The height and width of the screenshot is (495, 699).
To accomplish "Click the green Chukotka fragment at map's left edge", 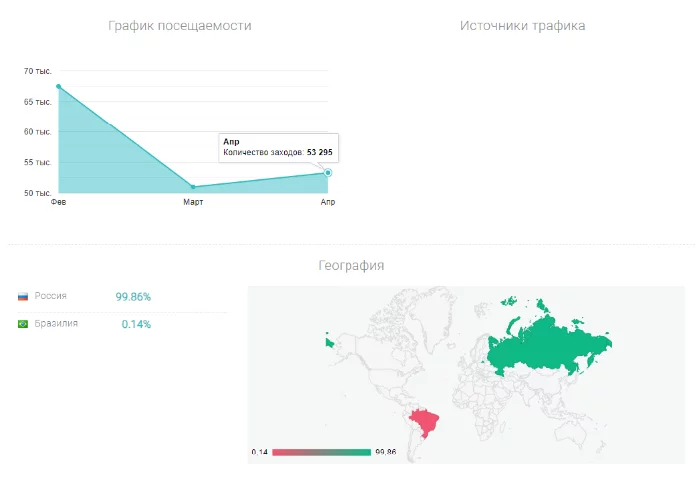I will click(329, 342).
